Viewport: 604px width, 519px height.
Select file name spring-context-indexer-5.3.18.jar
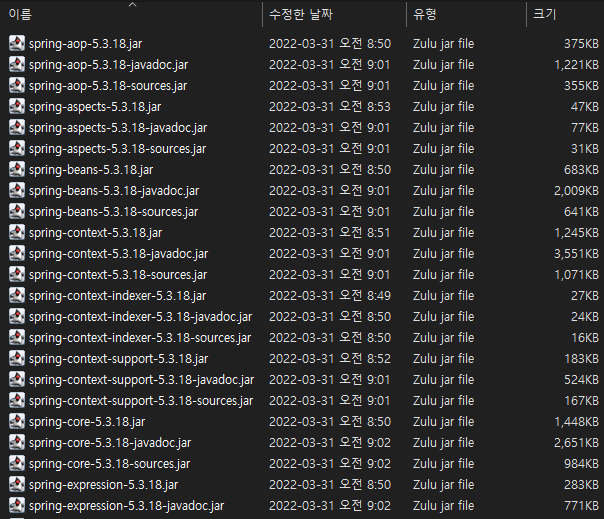[x=117, y=296]
